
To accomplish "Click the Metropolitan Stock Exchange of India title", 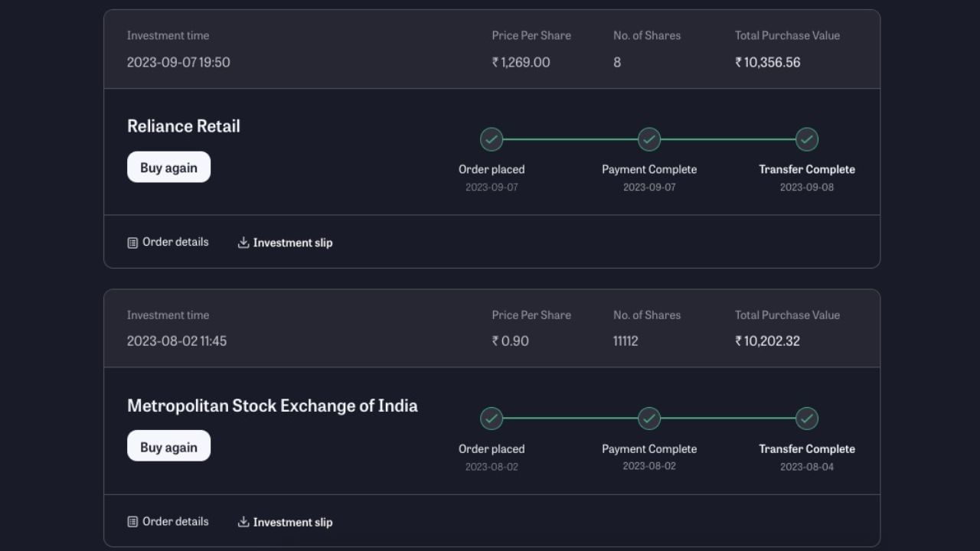I will [x=273, y=406].
